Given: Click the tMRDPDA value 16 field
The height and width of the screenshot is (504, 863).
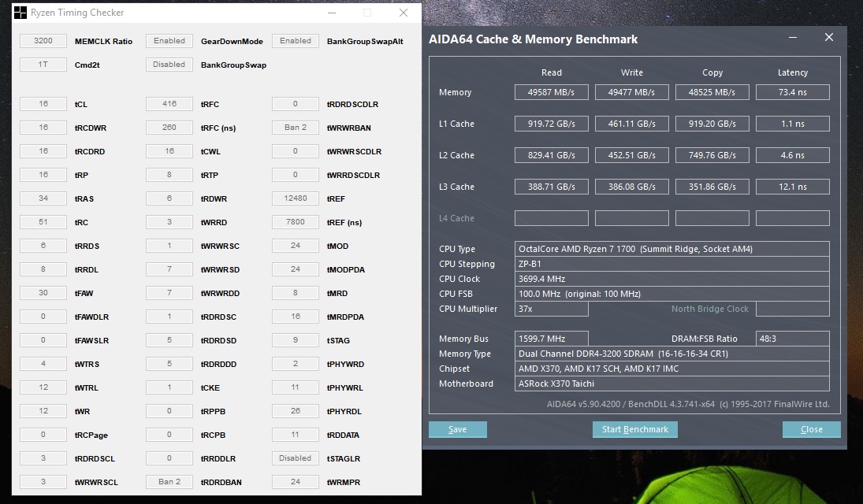Looking at the screenshot, I should click(x=296, y=317).
